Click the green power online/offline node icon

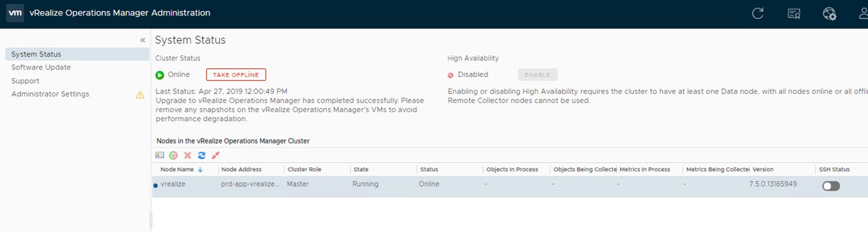[x=173, y=155]
